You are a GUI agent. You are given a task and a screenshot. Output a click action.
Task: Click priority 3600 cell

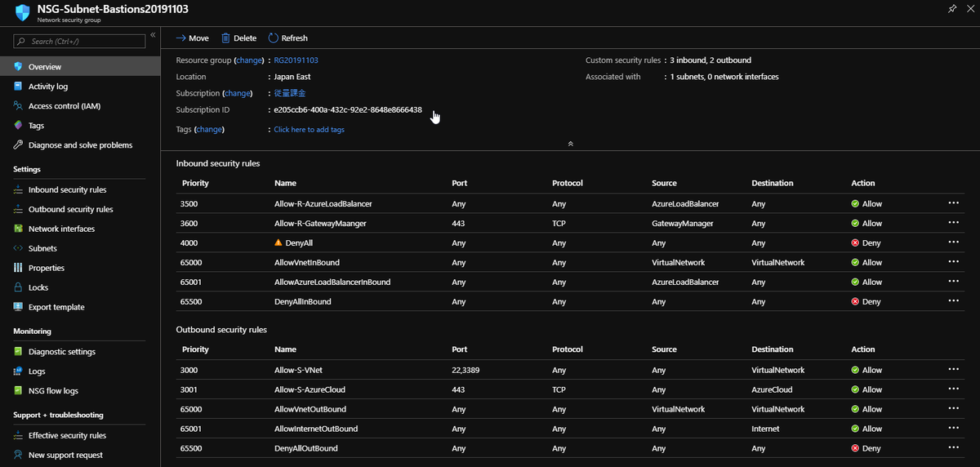[189, 223]
